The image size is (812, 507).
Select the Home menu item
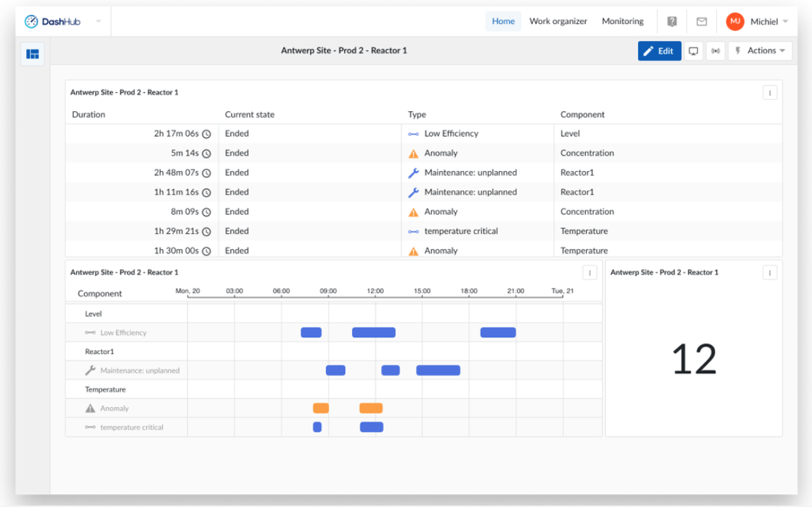tap(503, 21)
